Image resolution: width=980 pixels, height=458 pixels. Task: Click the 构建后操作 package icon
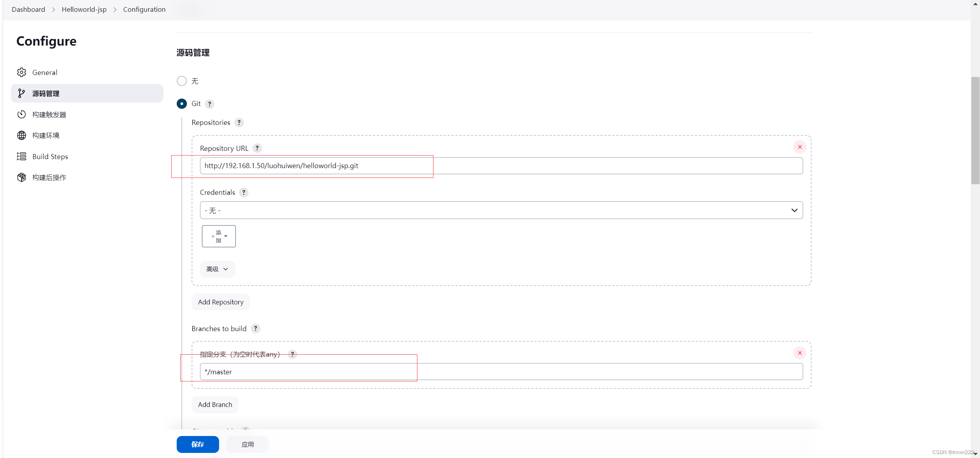(22, 177)
